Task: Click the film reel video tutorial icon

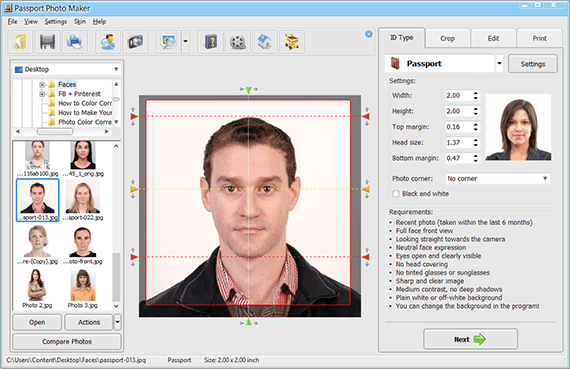Action: 238,42
